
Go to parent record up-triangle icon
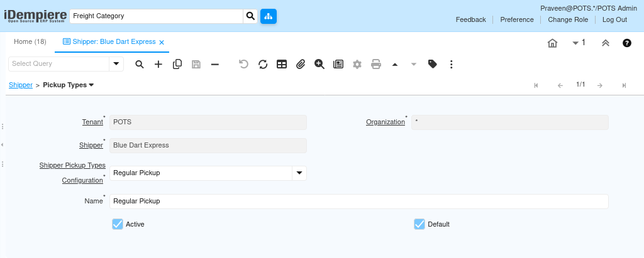(395, 65)
